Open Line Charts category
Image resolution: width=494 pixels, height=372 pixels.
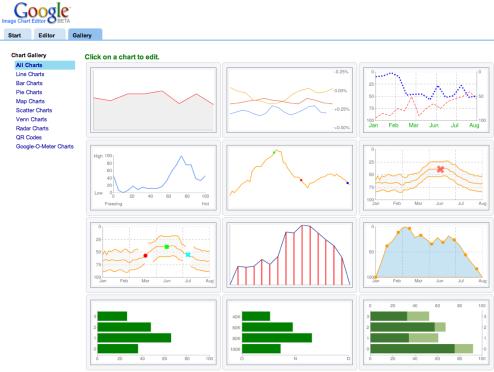(x=30, y=74)
